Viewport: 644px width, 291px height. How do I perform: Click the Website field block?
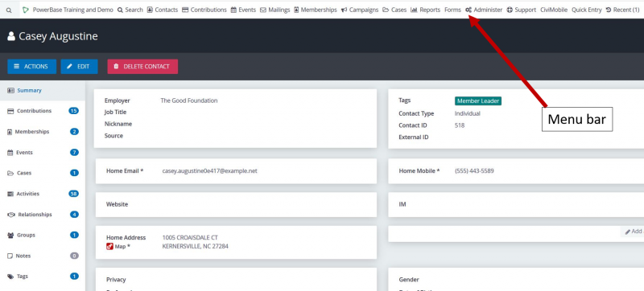coord(236,204)
